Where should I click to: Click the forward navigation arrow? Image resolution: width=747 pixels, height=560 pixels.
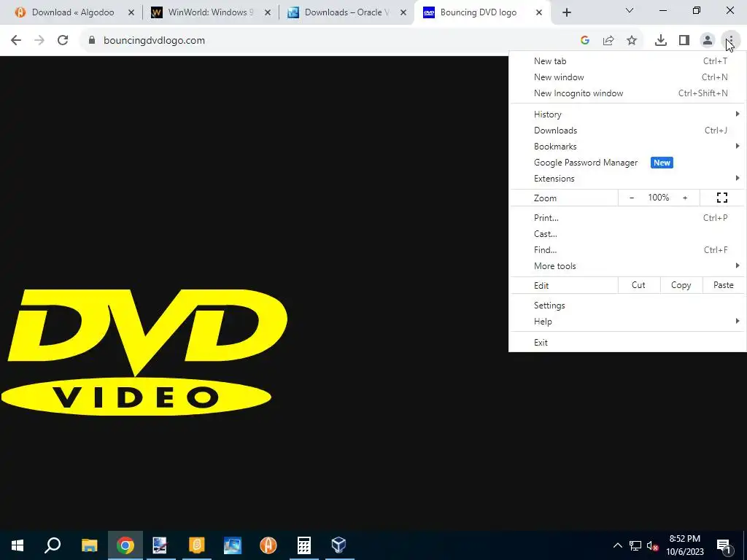point(39,41)
